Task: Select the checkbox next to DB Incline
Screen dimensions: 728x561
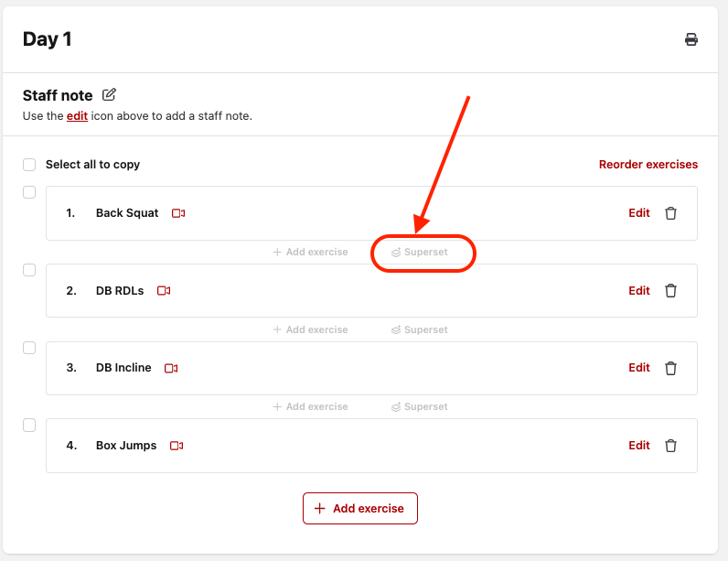Action: [x=29, y=348]
